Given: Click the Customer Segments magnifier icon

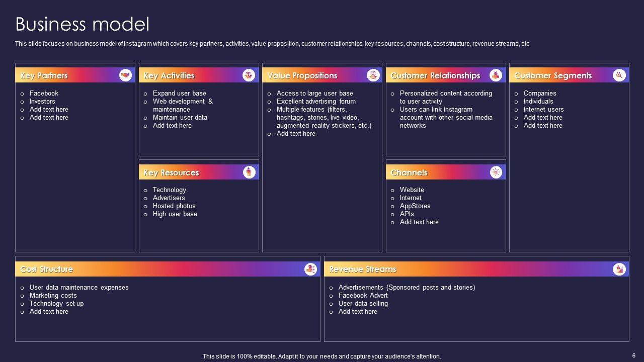Looking at the screenshot, I should [619, 75].
